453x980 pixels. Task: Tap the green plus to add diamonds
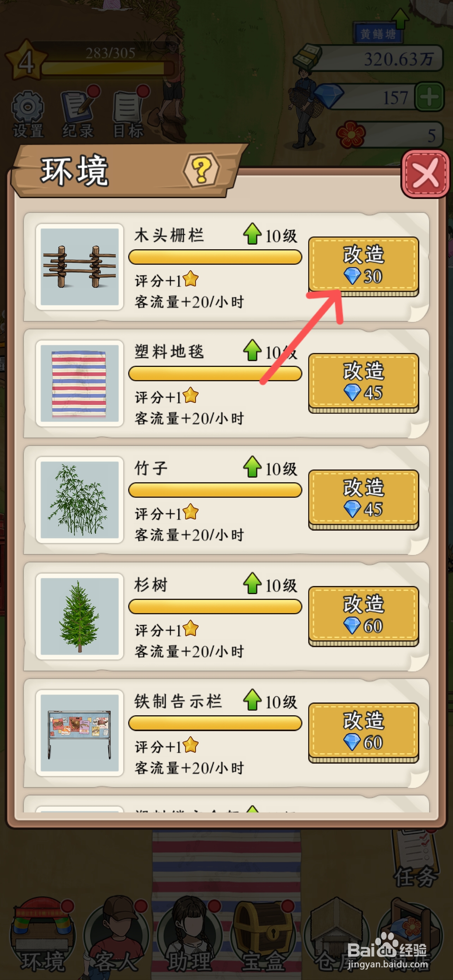pyautogui.click(x=429, y=97)
